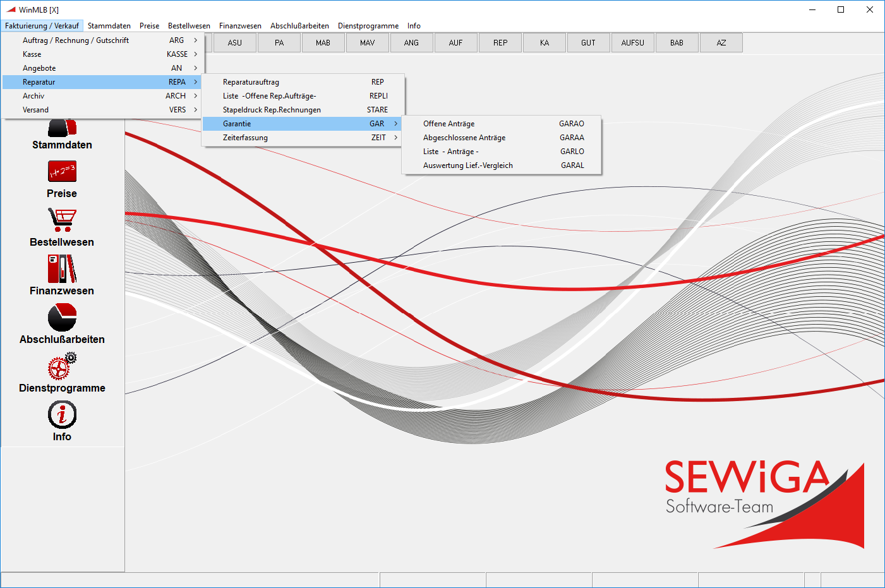Click the WinMLB title bar app icon
The image size is (885, 588).
[11, 9]
